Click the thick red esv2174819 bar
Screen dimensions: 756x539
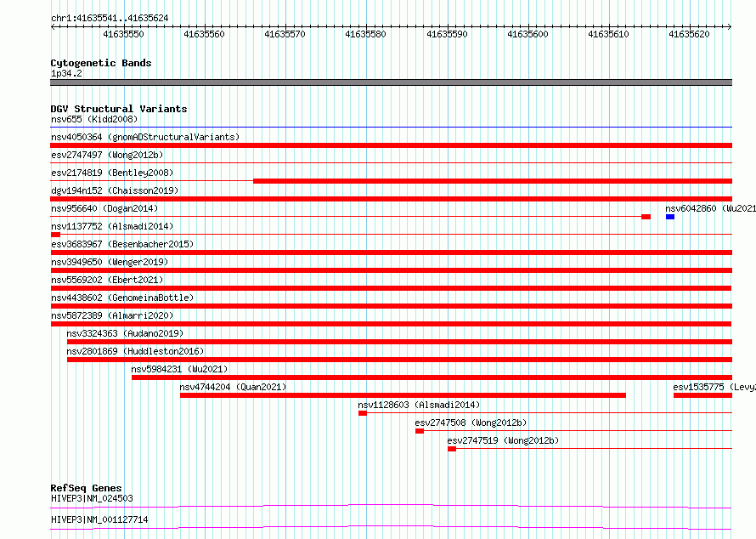click(x=493, y=181)
